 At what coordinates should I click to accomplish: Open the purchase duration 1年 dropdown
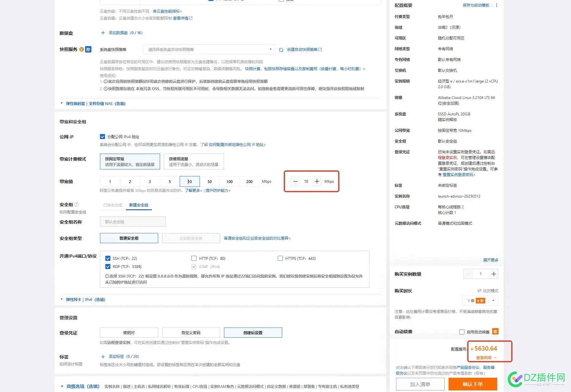pyautogui.click(x=481, y=301)
